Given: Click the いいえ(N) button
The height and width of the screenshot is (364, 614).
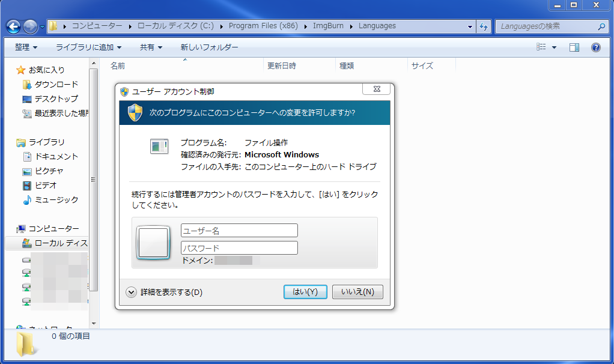Looking at the screenshot, I should (x=357, y=291).
